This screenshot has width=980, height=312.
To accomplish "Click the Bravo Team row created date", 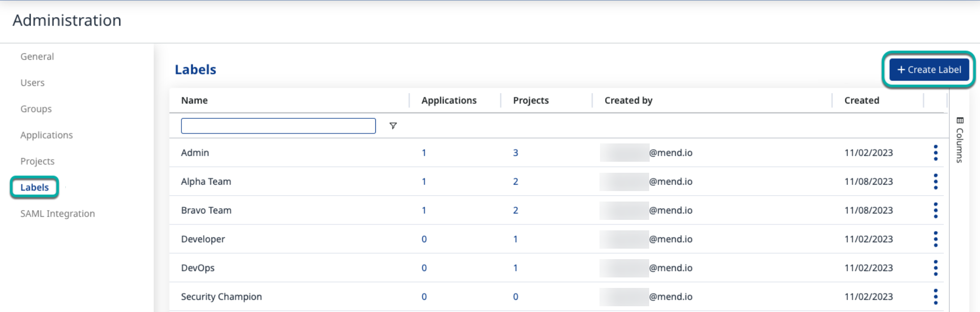I will [x=869, y=210].
